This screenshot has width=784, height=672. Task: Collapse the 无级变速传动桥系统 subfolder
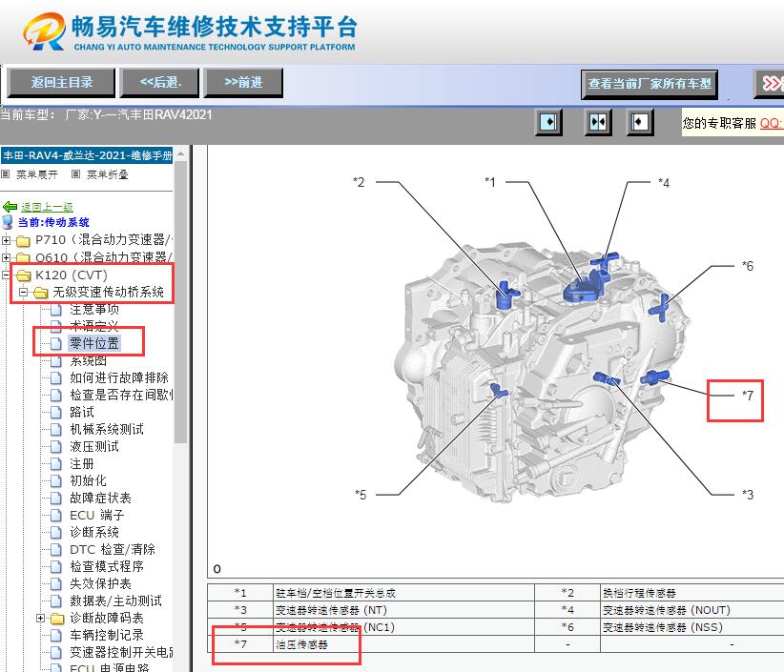[x=23, y=293]
